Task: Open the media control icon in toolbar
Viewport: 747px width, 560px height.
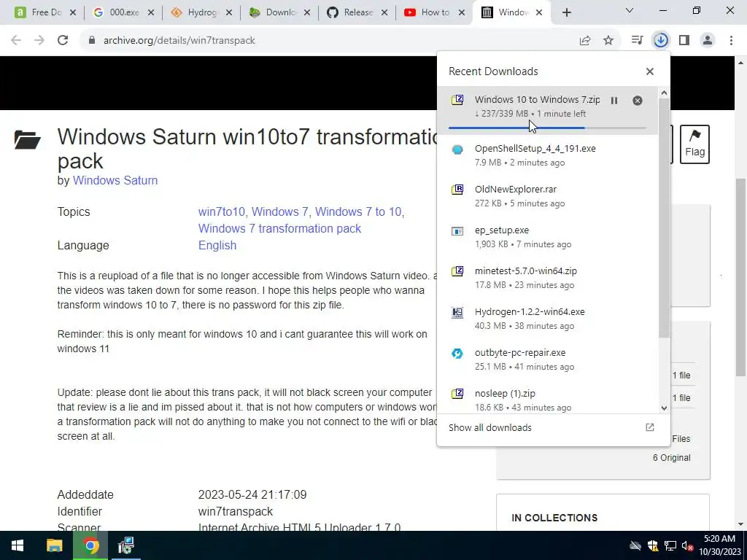Action: pyautogui.click(x=637, y=41)
